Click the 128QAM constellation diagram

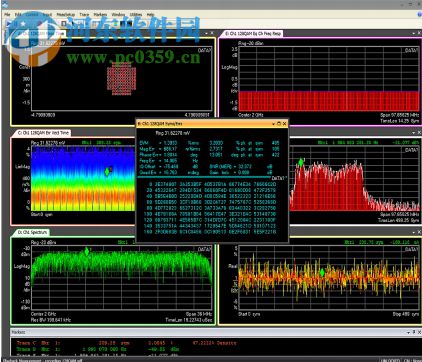click(121, 79)
